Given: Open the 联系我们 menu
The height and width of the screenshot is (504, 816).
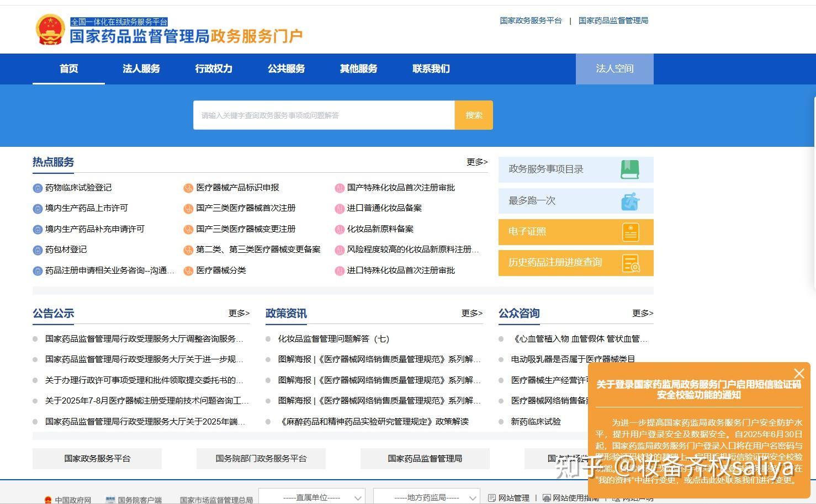Looking at the screenshot, I should pyautogui.click(x=431, y=69).
